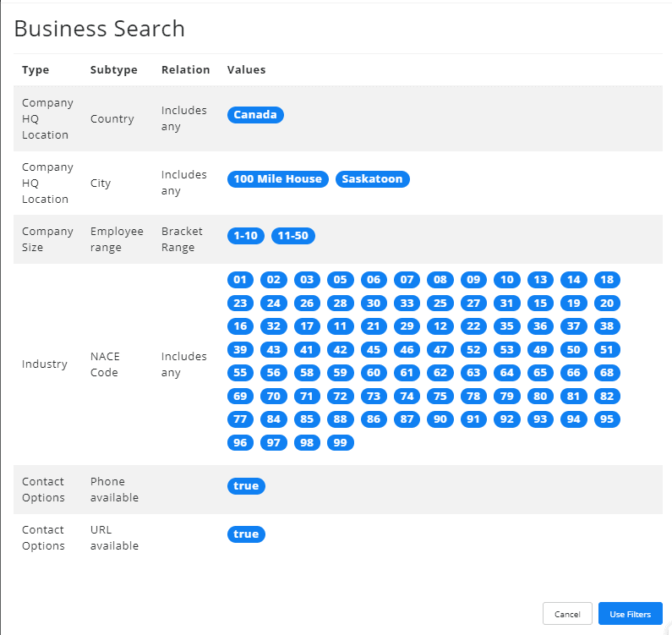Click the Values column header
The image size is (672, 635).
pyautogui.click(x=246, y=70)
